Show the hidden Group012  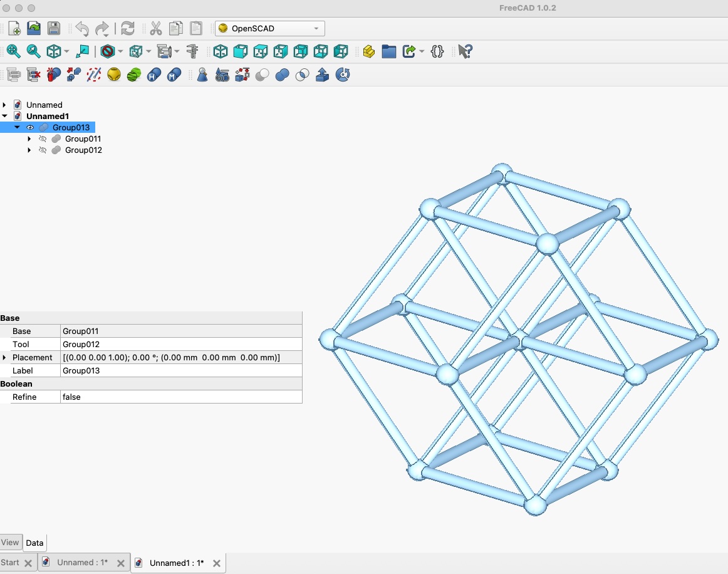pyautogui.click(x=43, y=150)
